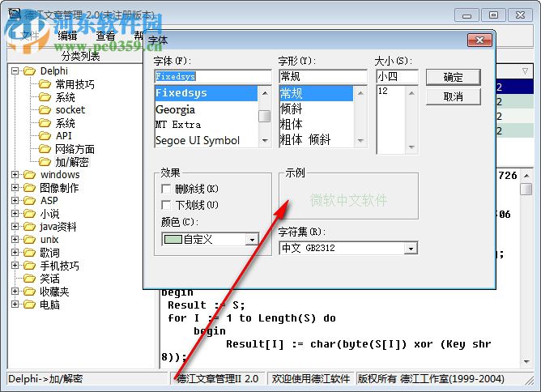The height and width of the screenshot is (392, 541).
Task: Open the 查看 menu
Action: point(105,36)
